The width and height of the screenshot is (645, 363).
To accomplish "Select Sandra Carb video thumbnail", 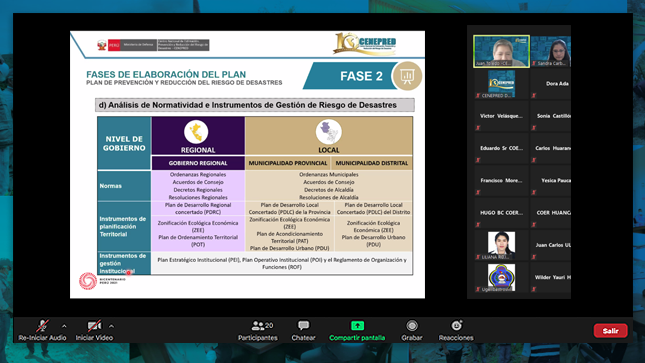I will pyautogui.click(x=551, y=51).
